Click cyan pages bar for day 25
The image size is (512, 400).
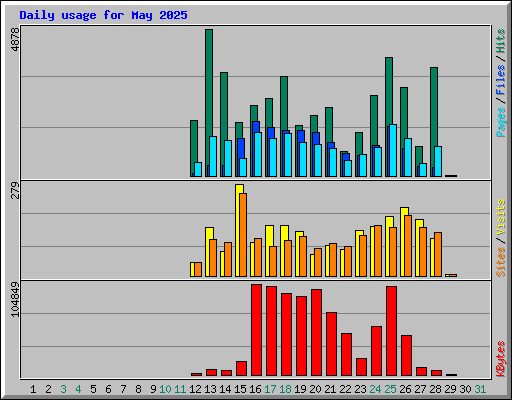pos(393,151)
